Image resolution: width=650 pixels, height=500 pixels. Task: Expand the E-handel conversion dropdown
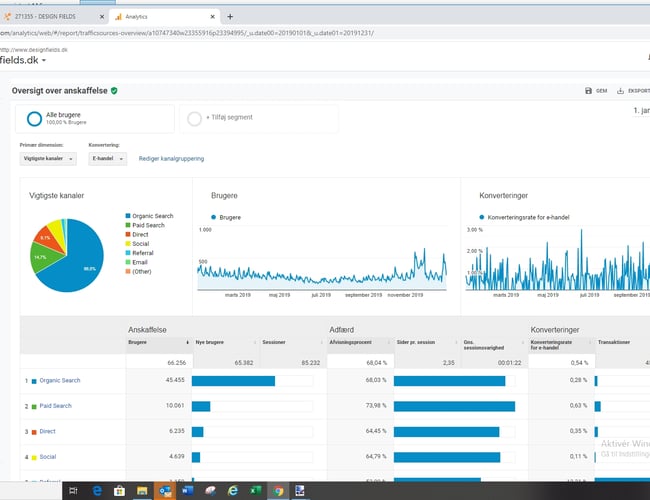107,158
